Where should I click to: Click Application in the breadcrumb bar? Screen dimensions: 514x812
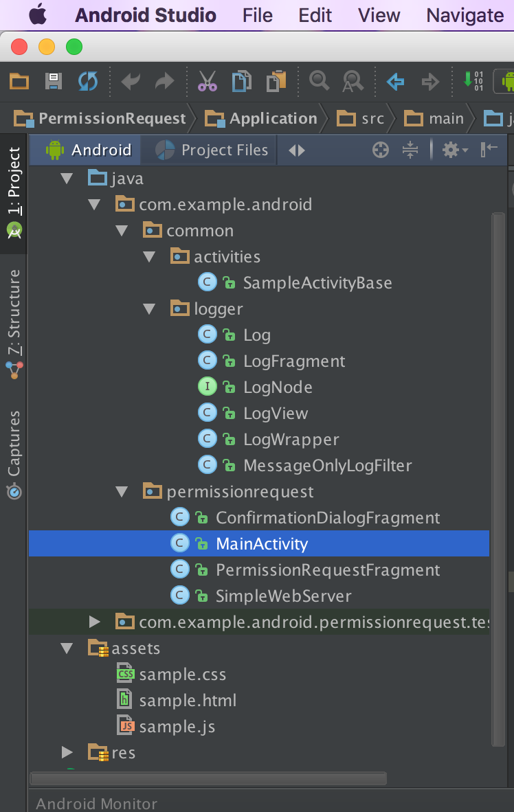[x=261, y=119]
